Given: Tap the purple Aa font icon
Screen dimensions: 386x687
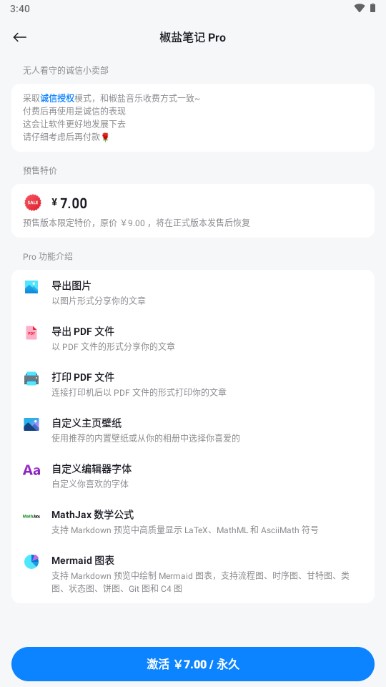Looking at the screenshot, I should pos(31,470).
